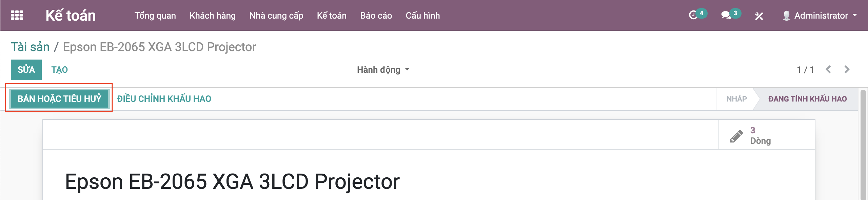
Task: Open the apps grid menu icon
Action: click(17, 16)
